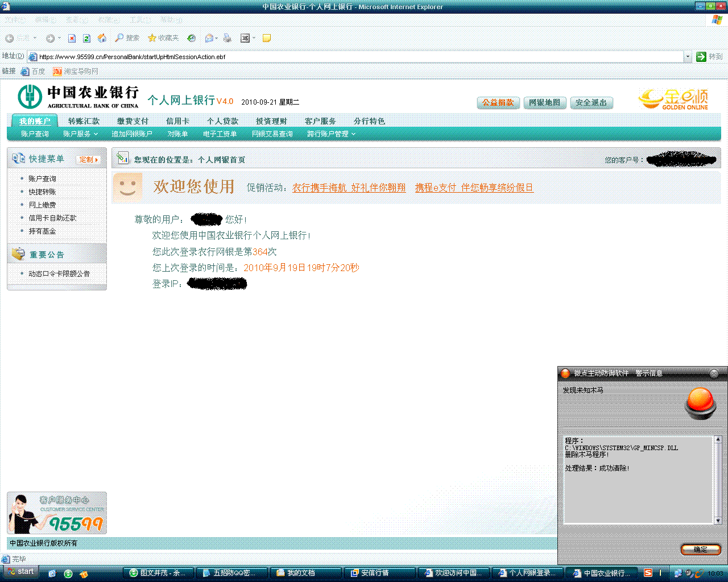The image size is (728, 582).
Task: Open IE Search (搜索) toolbar button
Action: (127, 38)
